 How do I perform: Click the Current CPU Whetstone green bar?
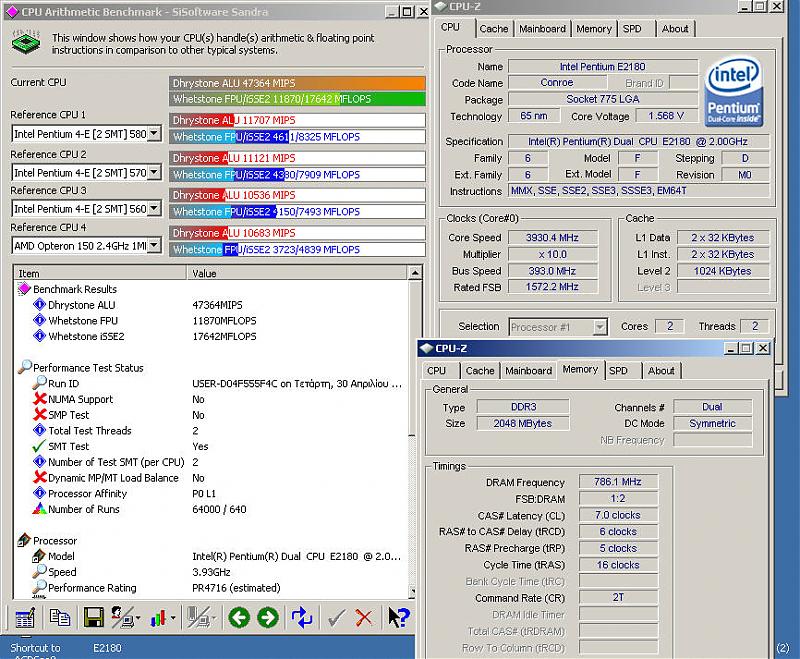pyautogui.click(x=297, y=98)
